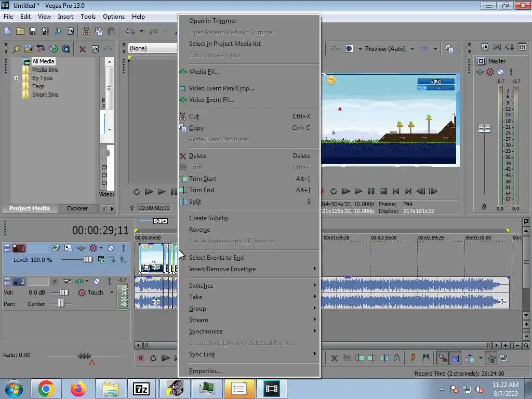
Task: Click the Extract Audio from CD icon
Action: (x=54, y=49)
